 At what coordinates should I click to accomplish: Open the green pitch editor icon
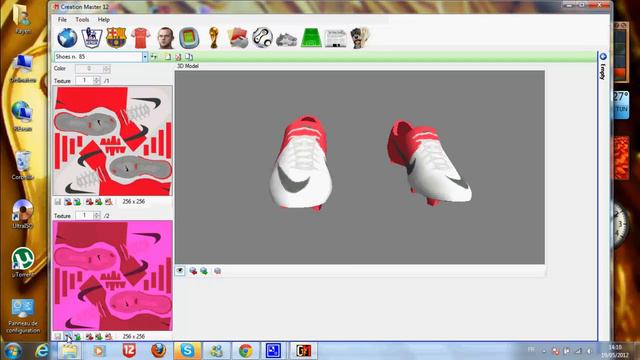tap(311, 38)
